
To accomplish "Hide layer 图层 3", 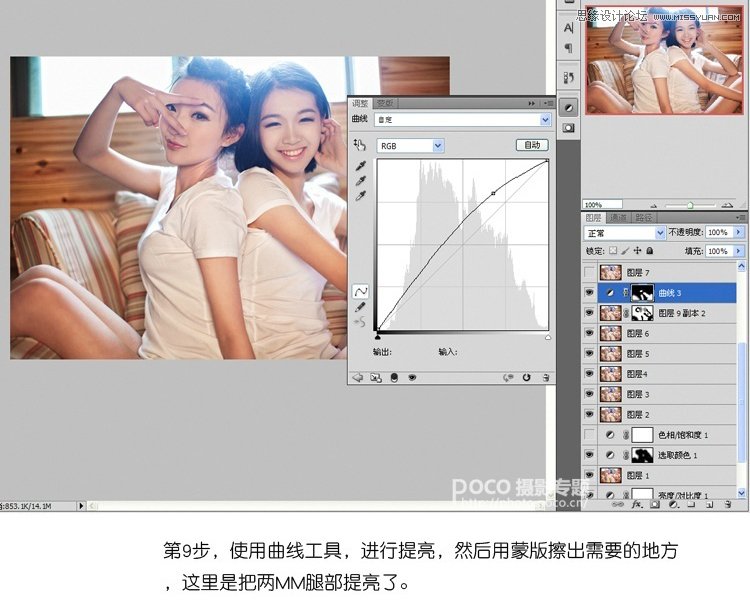I will coord(590,394).
